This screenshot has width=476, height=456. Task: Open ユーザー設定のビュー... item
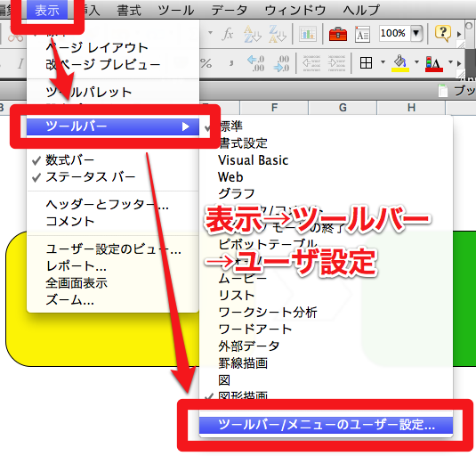click(x=113, y=249)
